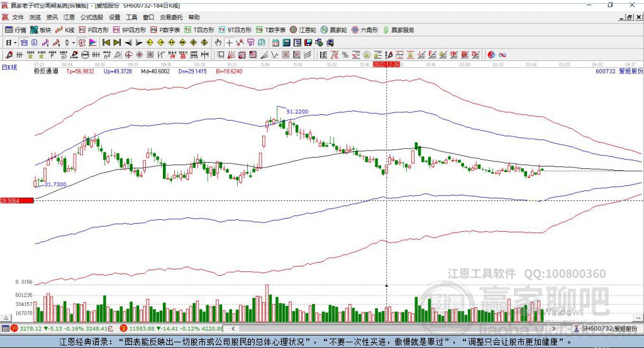The width and height of the screenshot is (644, 348).
Task: Click the Tp=56.9832 value
Action: (80, 71)
